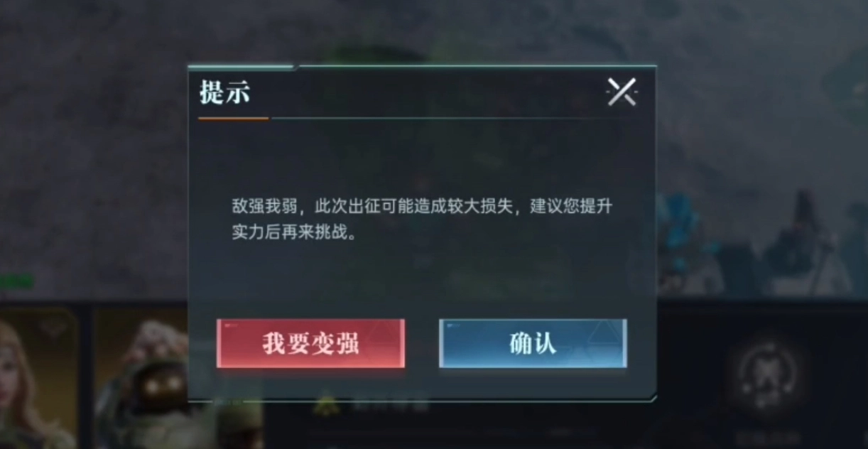868x449 pixels.
Task: Click the badge icon atop the blonde hero card
Action: (52, 326)
